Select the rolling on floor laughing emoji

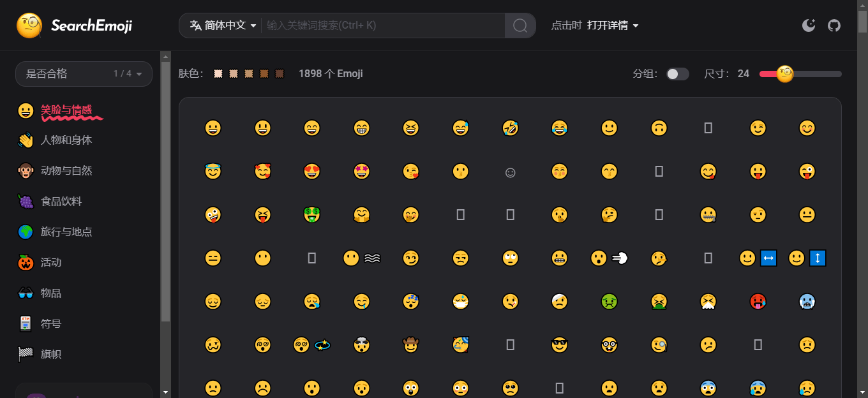[510, 128]
